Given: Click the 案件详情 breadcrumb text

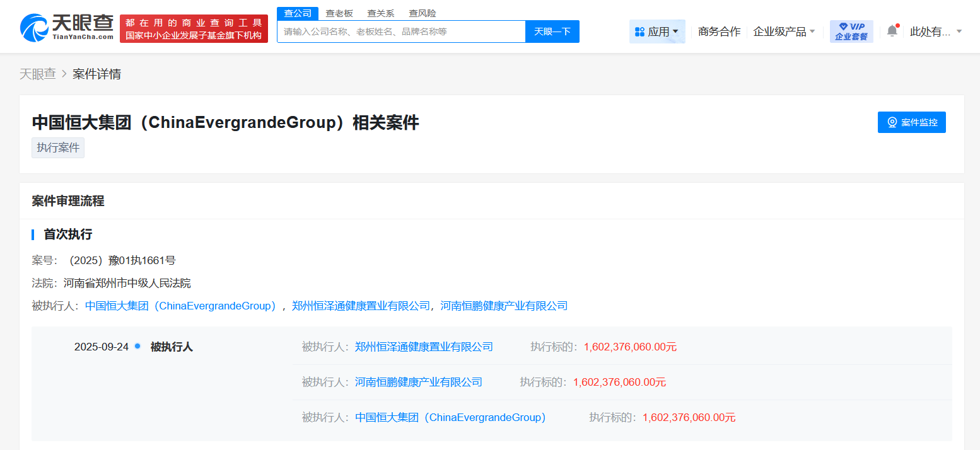Looking at the screenshot, I should click(x=96, y=74).
